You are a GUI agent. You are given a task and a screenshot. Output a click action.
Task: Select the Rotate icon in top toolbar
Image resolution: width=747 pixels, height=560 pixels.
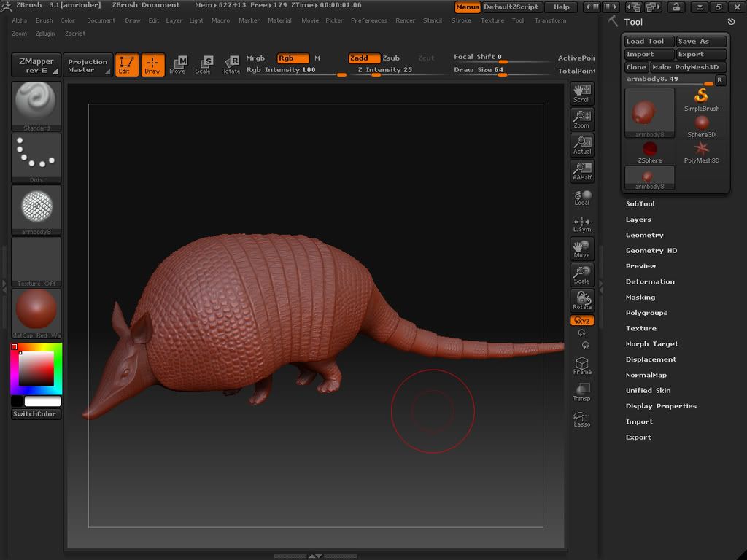coord(231,64)
